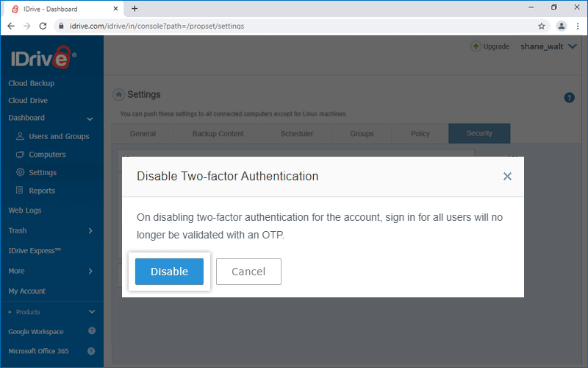Click the Reports document icon in sidebar
Image resolution: width=588 pixels, height=368 pixels.
tap(20, 191)
